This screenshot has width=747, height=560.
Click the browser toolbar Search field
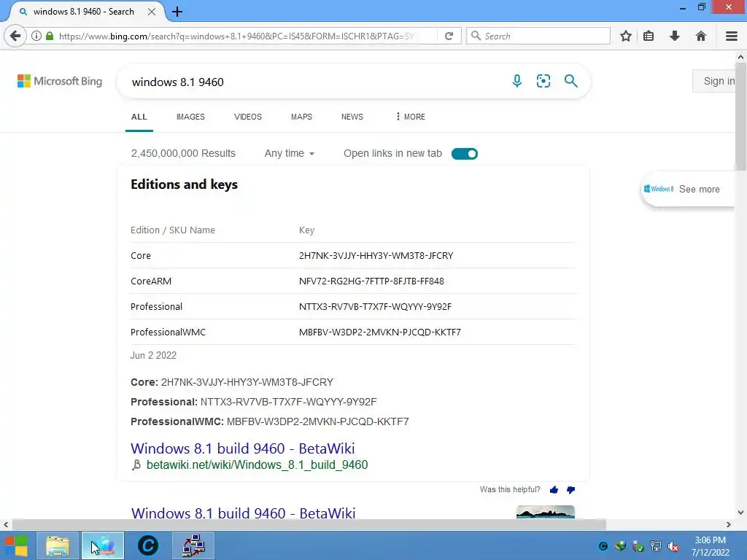pyautogui.click(x=538, y=36)
